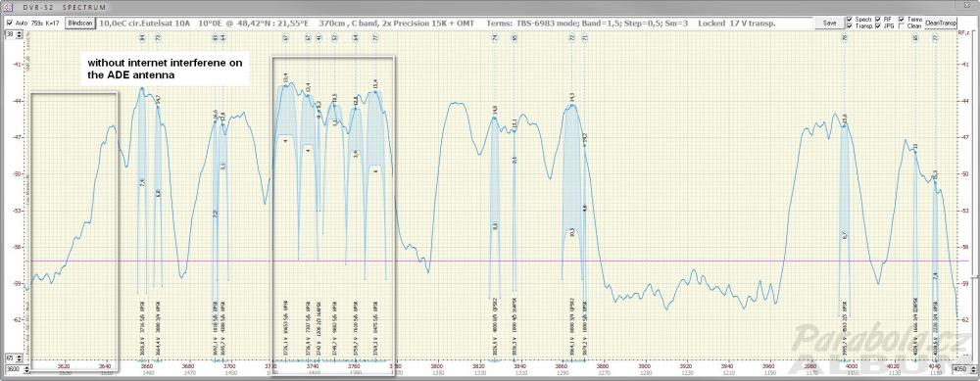Save the spectrum capture
Viewport: 980px width, 381px height.
[829, 24]
